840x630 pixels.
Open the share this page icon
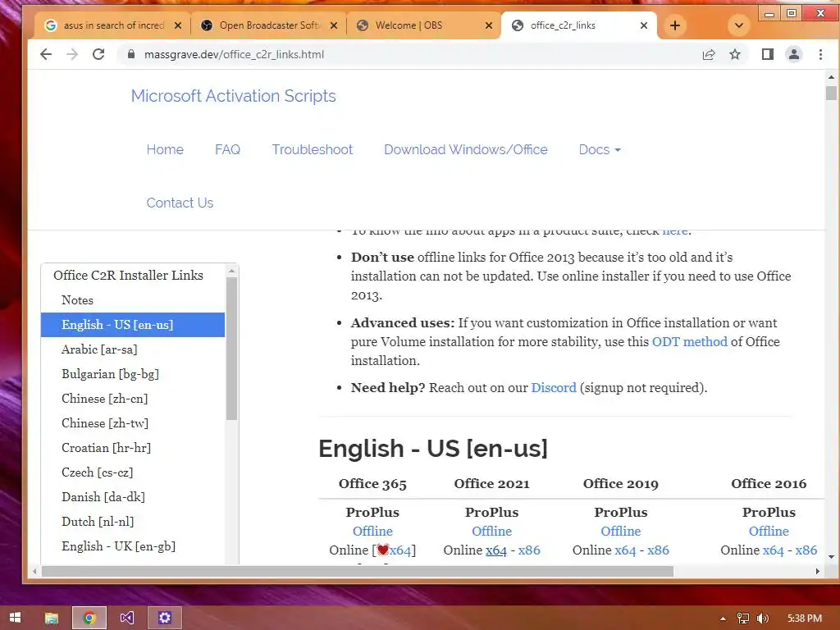pyautogui.click(x=709, y=54)
